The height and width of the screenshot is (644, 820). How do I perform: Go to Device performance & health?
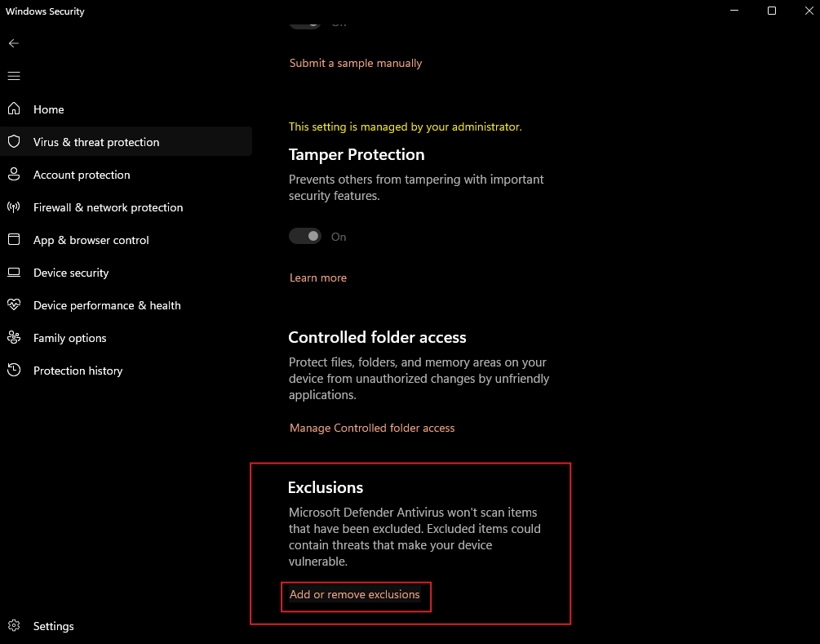107,305
